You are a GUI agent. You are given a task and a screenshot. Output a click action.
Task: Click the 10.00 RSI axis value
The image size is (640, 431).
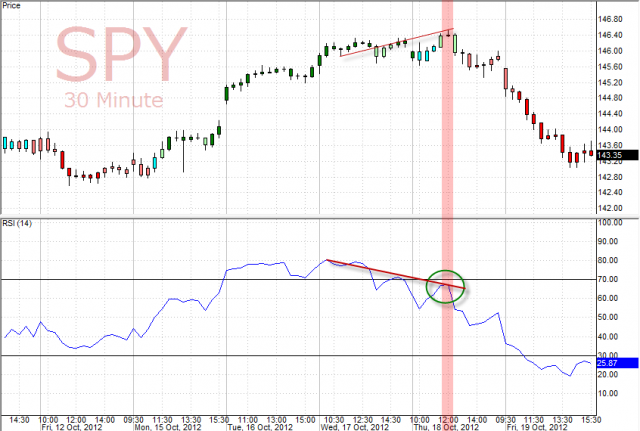coord(608,393)
